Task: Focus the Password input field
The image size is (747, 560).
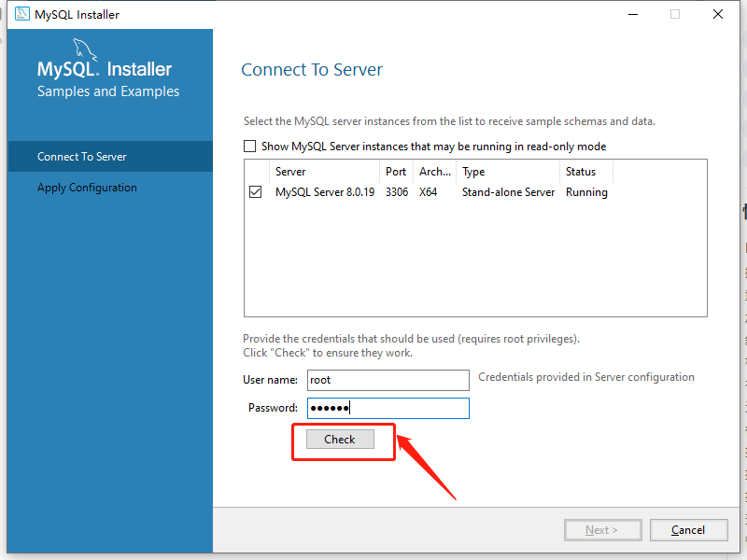Action: click(388, 408)
